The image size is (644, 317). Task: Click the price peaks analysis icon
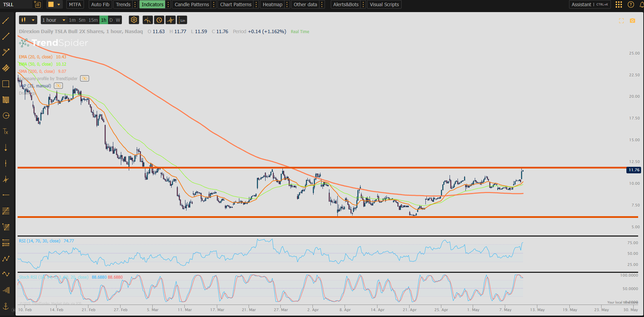coord(147,20)
